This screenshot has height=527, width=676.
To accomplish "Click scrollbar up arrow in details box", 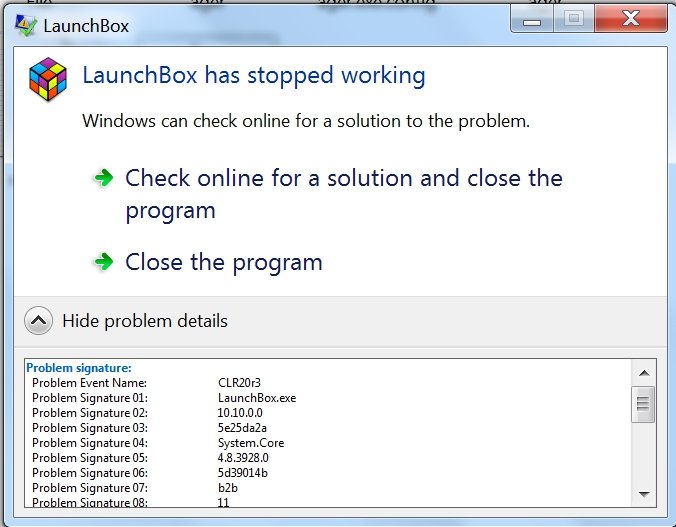I will coord(644,373).
